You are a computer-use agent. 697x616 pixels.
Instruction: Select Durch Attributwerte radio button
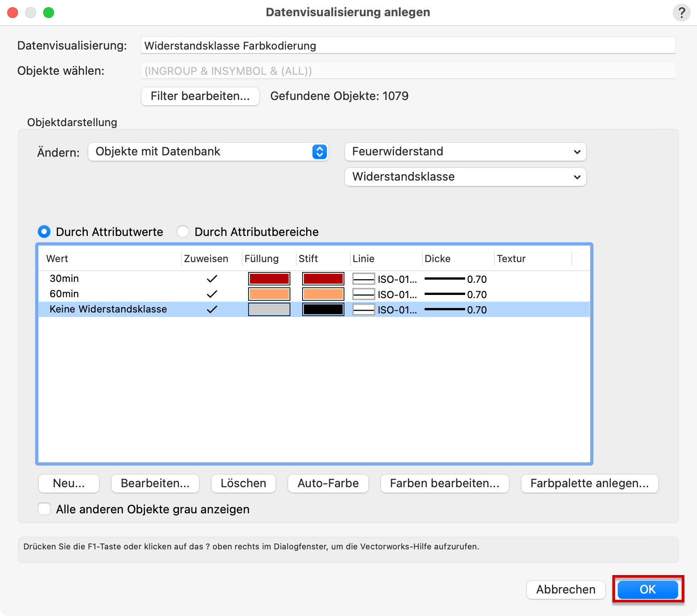44,232
